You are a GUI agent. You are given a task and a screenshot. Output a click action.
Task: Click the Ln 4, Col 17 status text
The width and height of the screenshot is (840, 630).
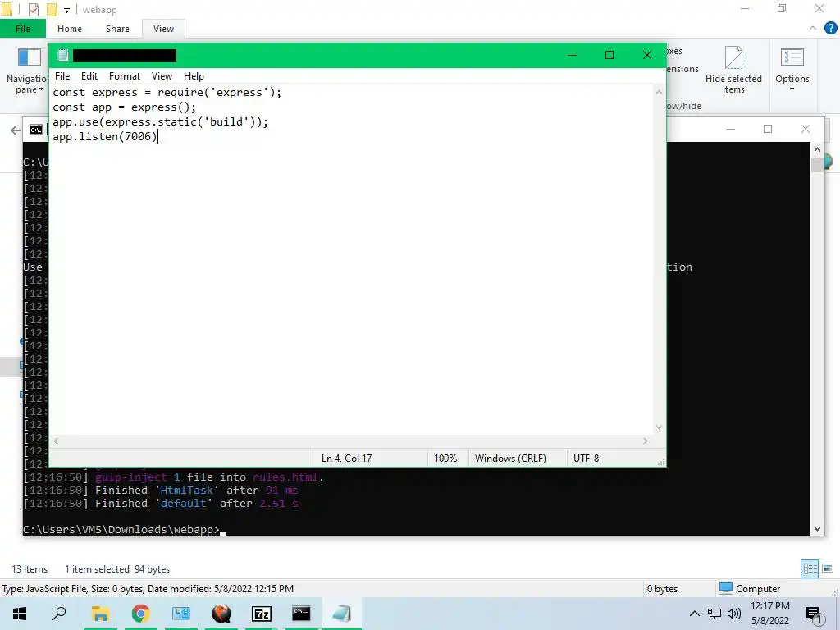[x=346, y=458]
